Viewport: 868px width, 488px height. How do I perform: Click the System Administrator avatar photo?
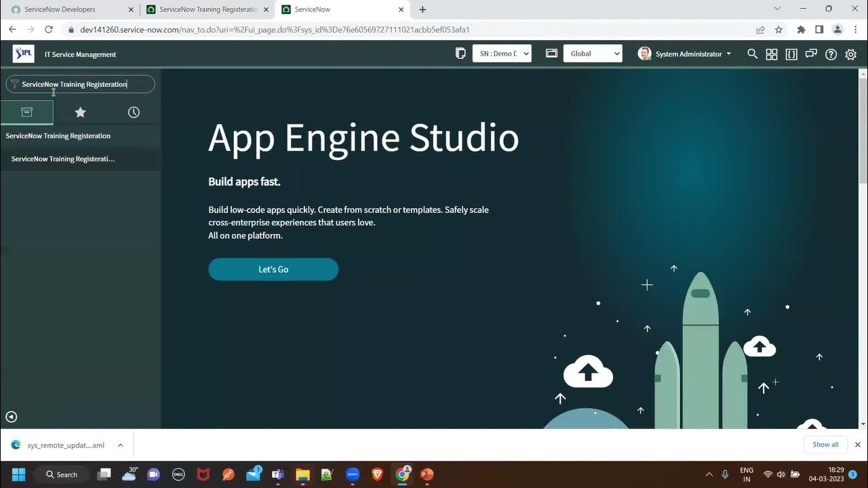point(644,54)
